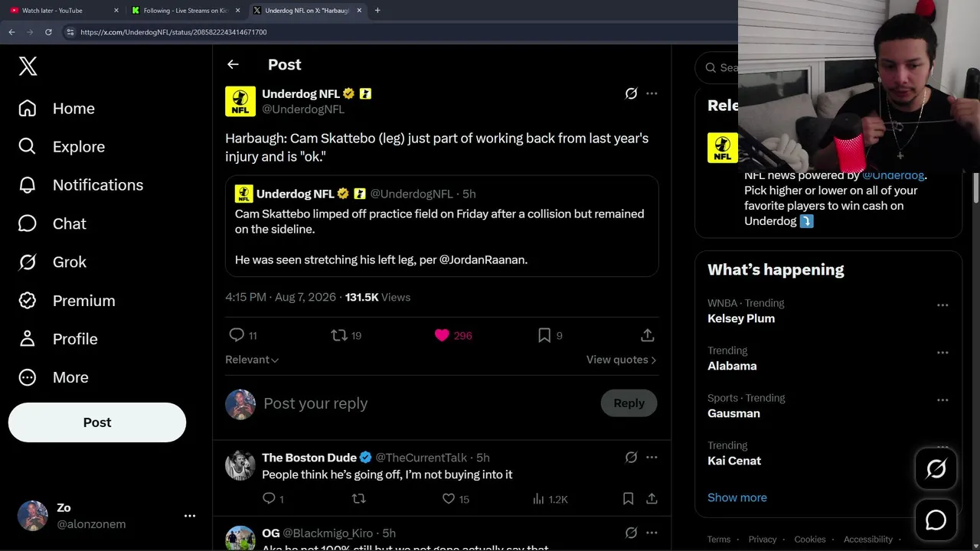Viewport: 980px width, 551px height.
Task: Like The Boston Dude reply with 15 likes
Action: (x=456, y=499)
